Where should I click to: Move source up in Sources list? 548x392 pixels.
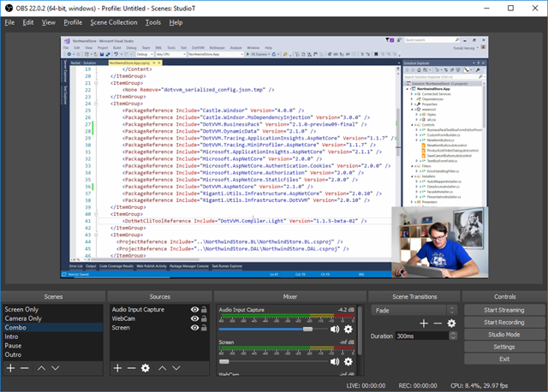162,368
